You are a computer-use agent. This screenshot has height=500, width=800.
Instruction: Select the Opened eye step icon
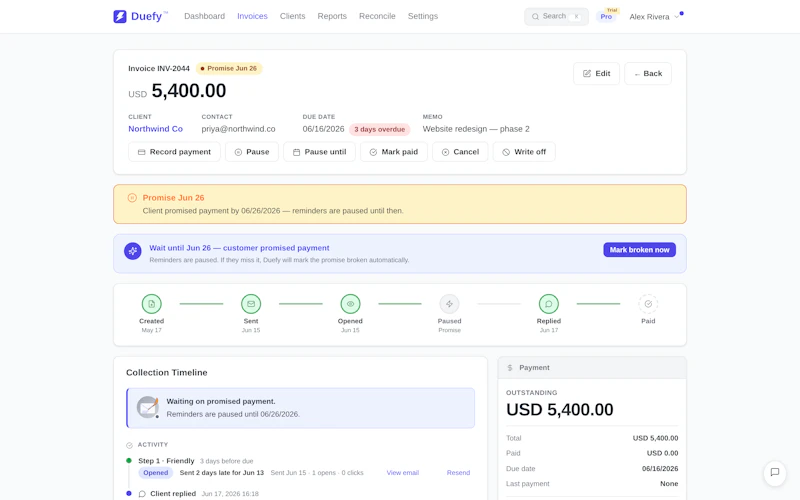coord(350,304)
